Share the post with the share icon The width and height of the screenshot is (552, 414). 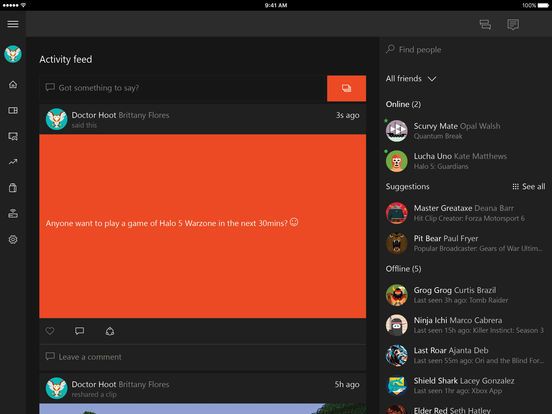point(110,331)
